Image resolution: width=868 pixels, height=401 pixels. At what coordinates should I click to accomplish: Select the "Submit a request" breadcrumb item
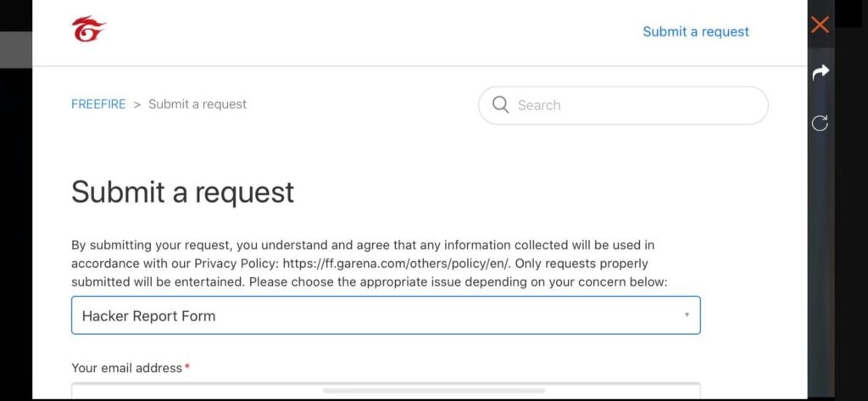tap(198, 104)
